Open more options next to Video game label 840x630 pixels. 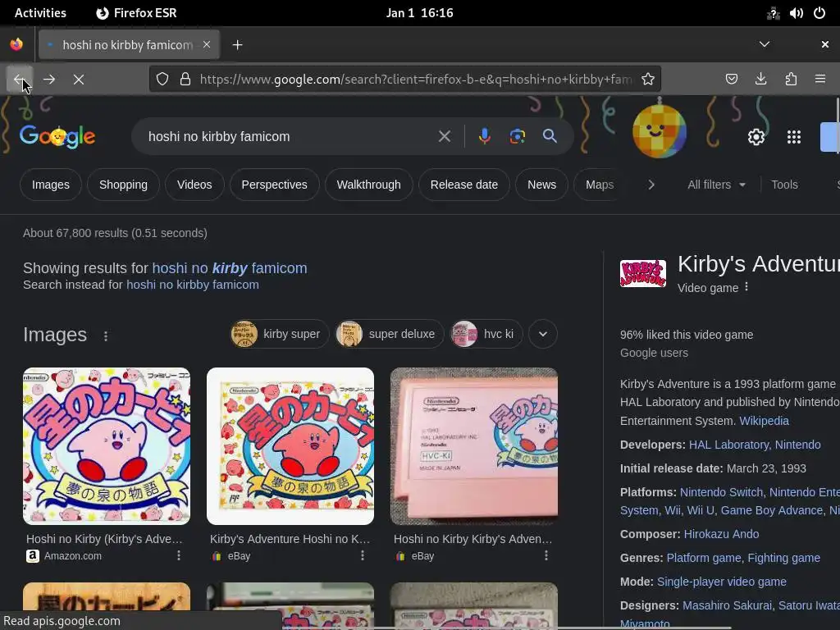(746, 287)
